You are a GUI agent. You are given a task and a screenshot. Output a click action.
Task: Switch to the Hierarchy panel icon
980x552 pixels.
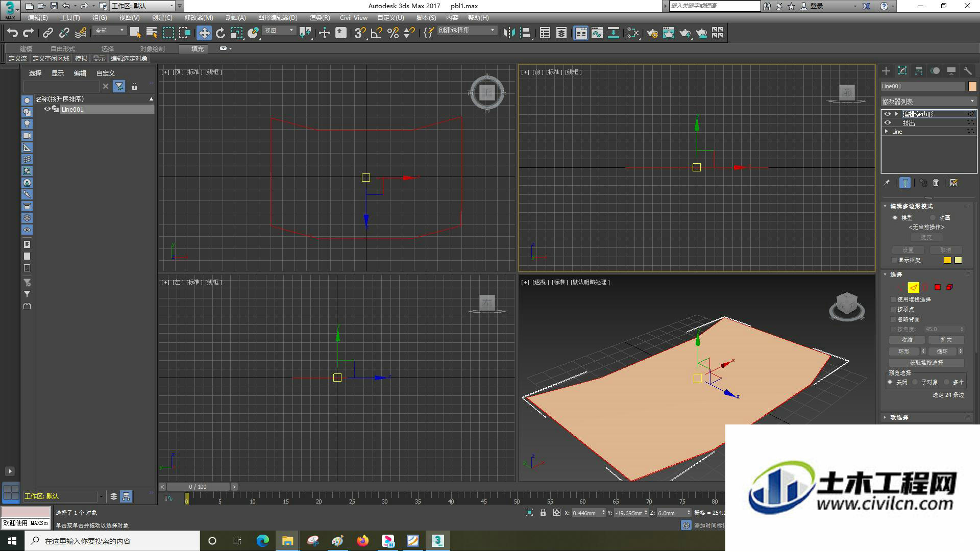coord(919,71)
